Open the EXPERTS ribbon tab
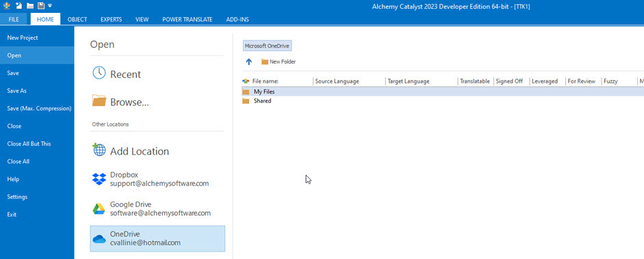 111,19
